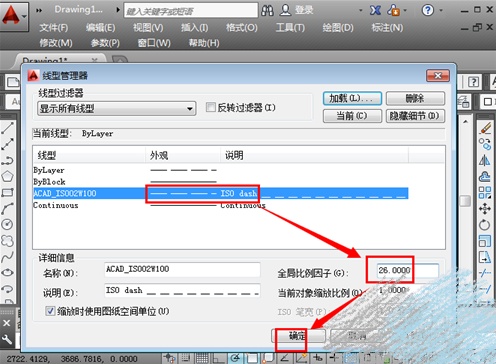Select the Erase tool
Viewport: 496px width, 364px height.
point(485,128)
